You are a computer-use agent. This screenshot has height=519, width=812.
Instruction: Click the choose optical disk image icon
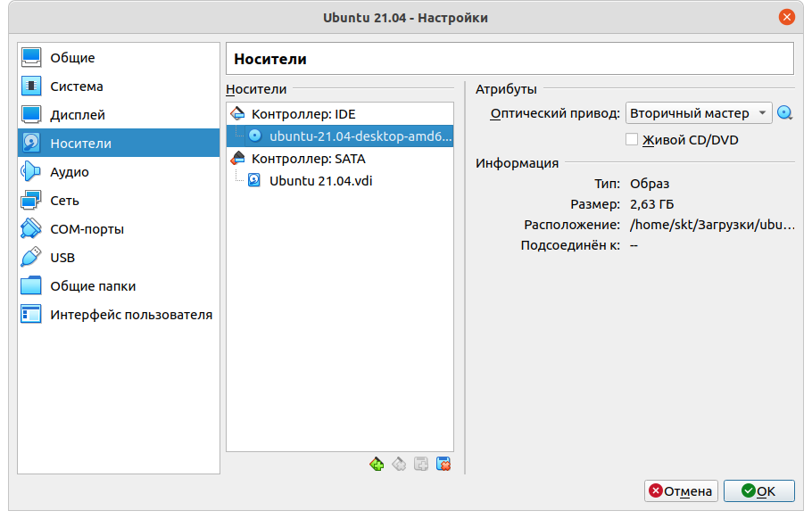tap(784, 112)
